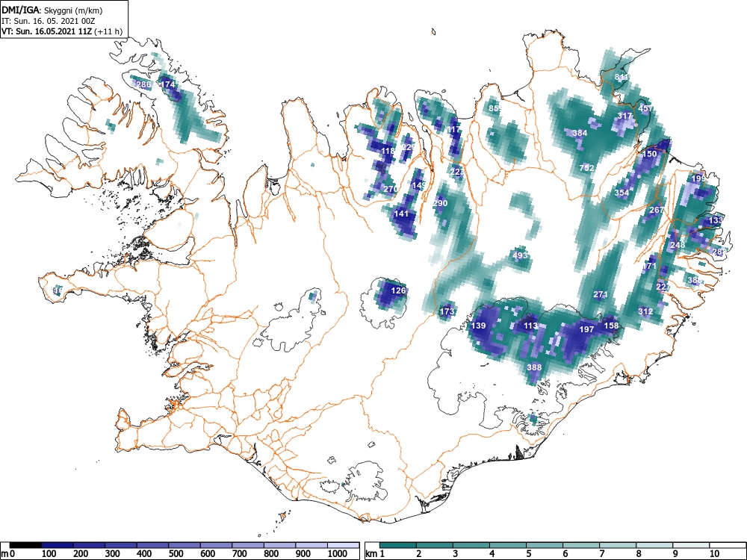Click the 'DMI/IGA: Skyggni (m/km)' title text
Viewport: 747px width, 560px height.
52,10
